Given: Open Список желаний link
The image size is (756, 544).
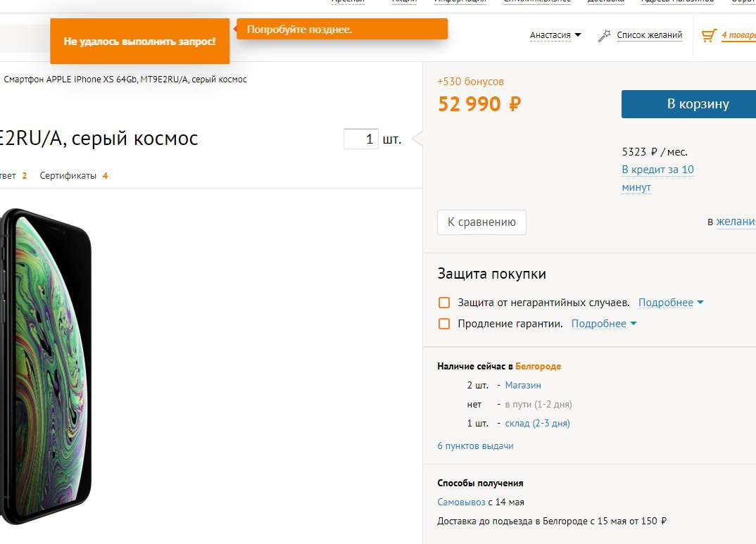Looking at the screenshot, I should (650, 35).
